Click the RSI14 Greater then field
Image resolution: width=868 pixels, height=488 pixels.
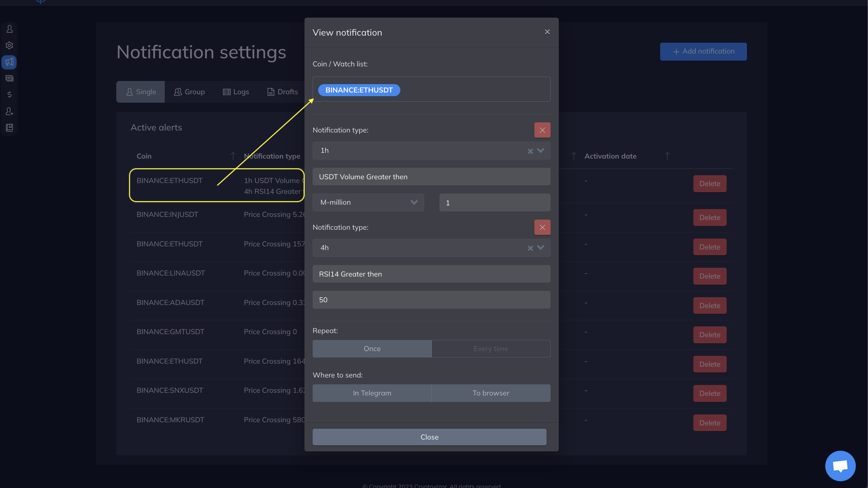(431, 274)
